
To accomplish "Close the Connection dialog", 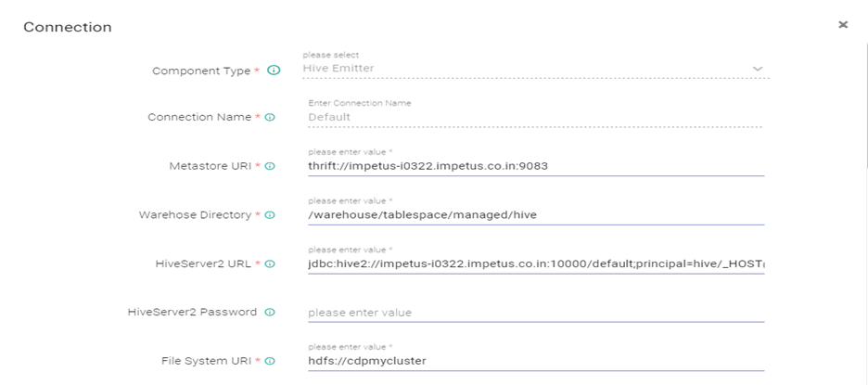I will (843, 25).
